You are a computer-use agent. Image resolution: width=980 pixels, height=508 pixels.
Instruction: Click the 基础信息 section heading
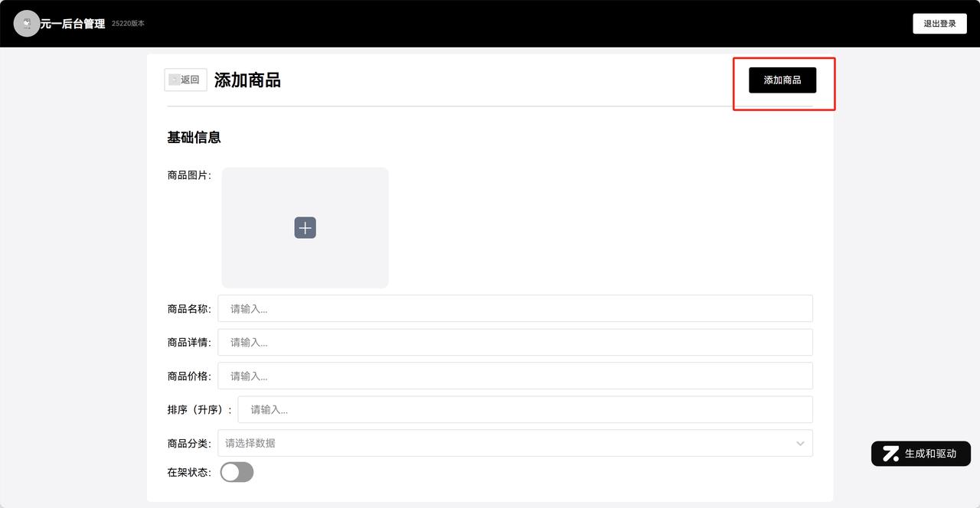tap(194, 138)
